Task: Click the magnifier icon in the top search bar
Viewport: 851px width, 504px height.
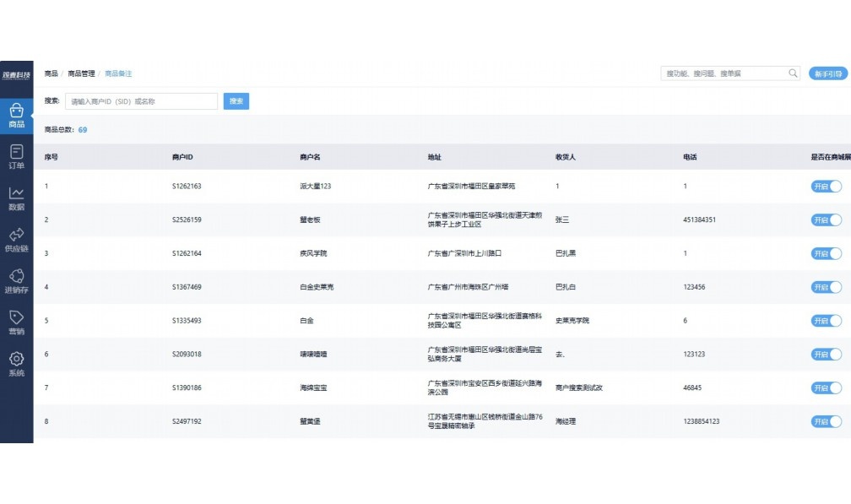Action: click(792, 73)
